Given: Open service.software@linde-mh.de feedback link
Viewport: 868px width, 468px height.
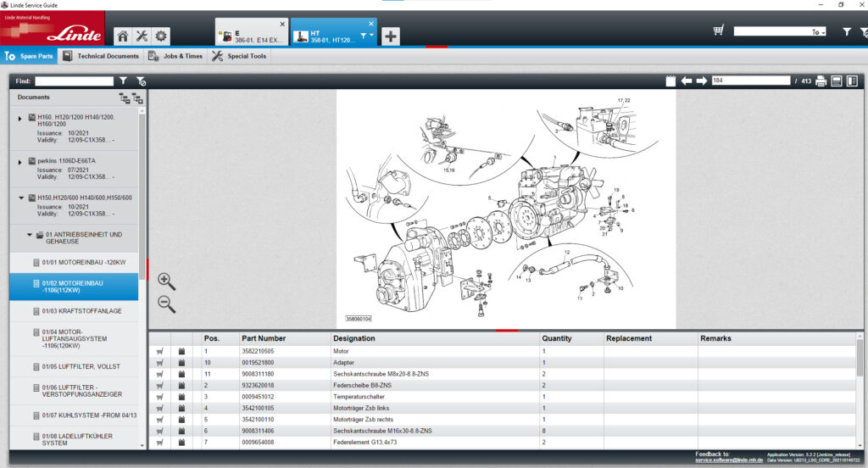Looking at the screenshot, I should 728,460.
